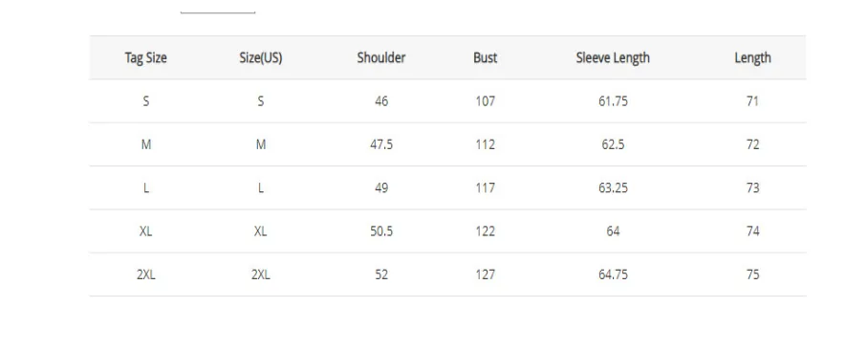Click sleeve length 64.75 cell

pos(613,274)
